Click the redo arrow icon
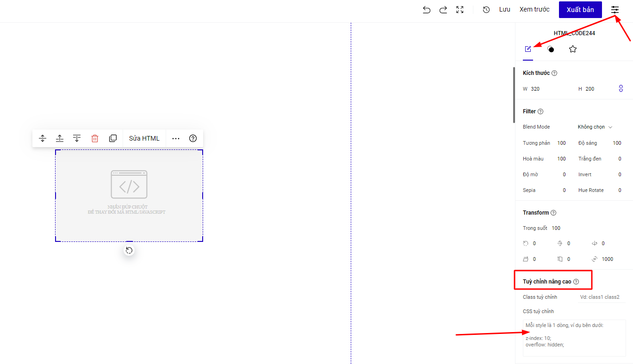 click(443, 10)
